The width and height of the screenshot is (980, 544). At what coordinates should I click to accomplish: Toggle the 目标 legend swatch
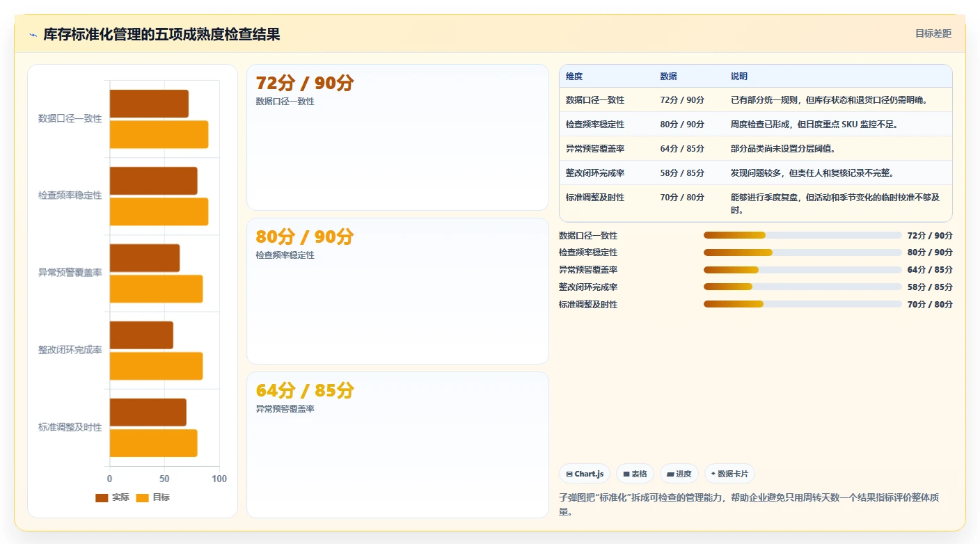pos(143,497)
